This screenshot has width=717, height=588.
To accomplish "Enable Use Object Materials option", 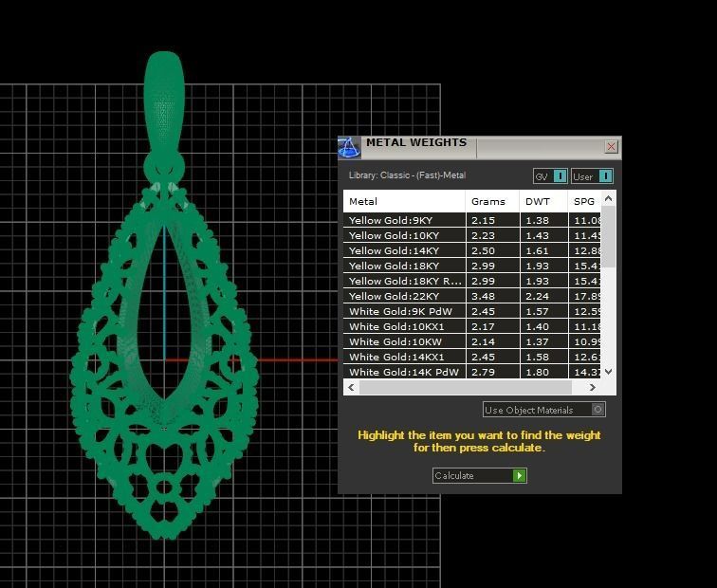I will (x=544, y=409).
